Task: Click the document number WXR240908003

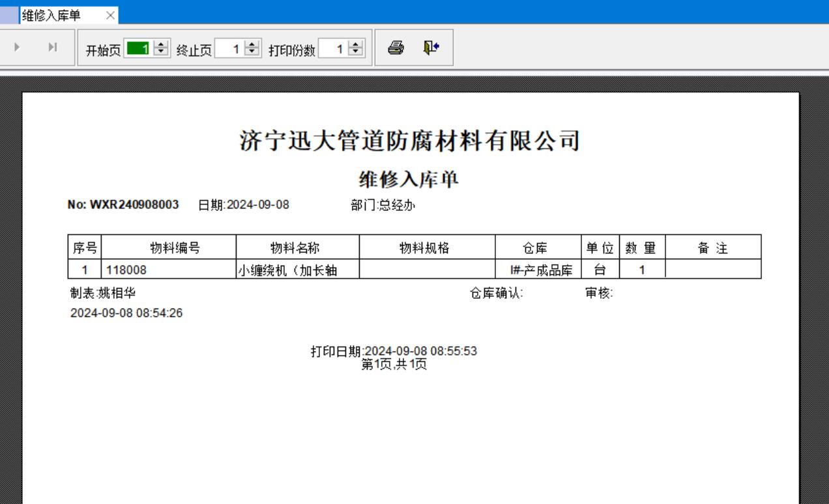Action: pos(134,205)
